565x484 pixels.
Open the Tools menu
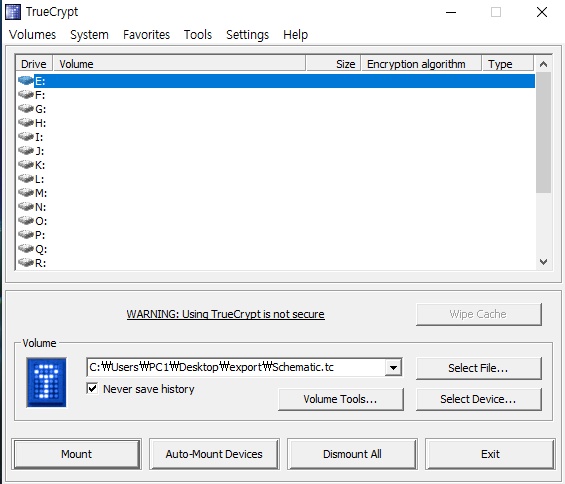(x=198, y=35)
